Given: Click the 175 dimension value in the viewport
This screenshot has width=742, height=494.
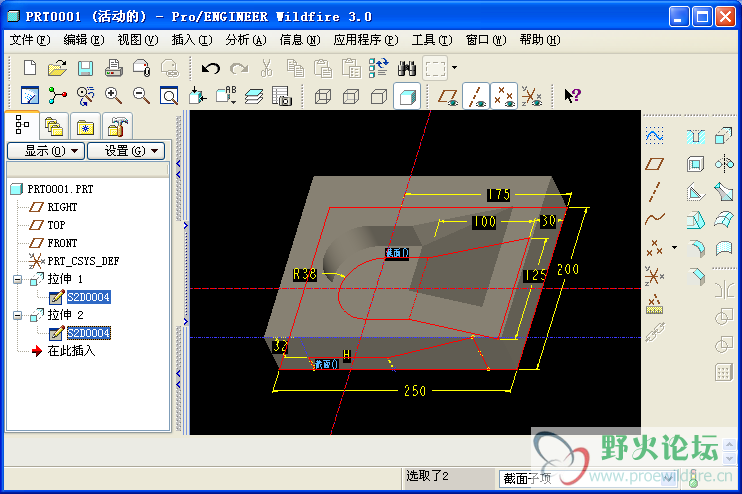Looking at the screenshot, I should 499,194.
